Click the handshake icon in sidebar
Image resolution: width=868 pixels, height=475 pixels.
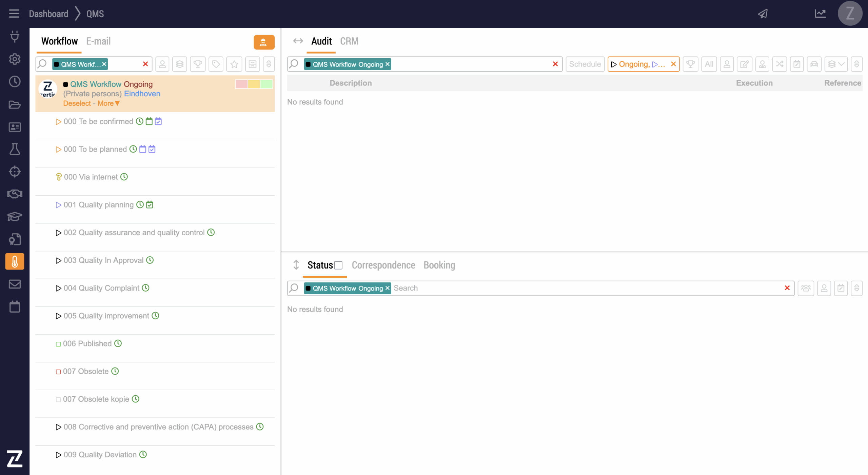point(15,194)
